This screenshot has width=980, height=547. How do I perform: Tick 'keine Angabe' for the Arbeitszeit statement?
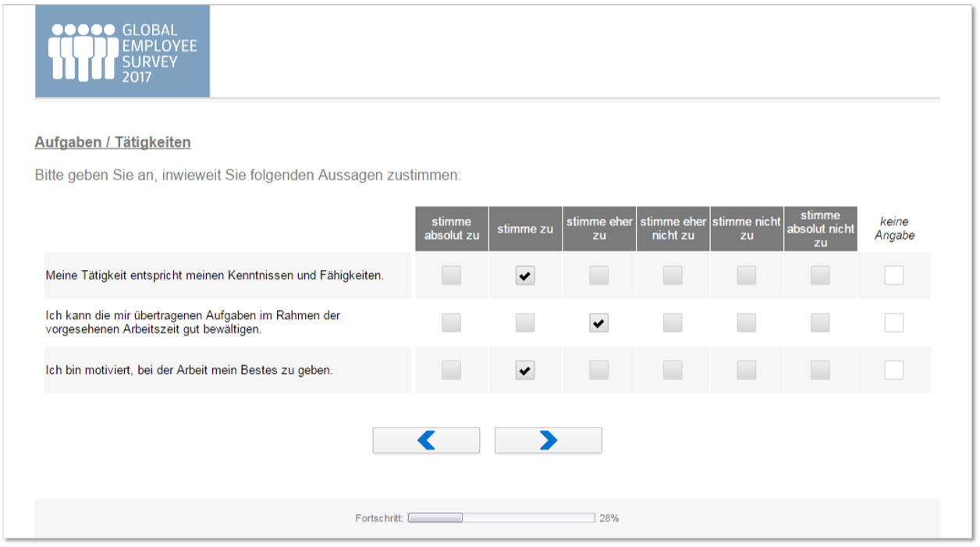tap(893, 323)
